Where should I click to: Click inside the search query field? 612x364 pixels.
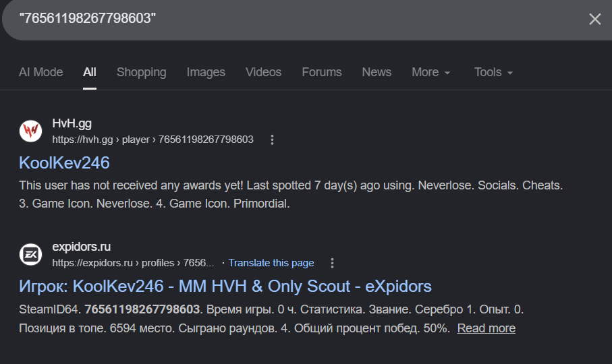[x=270, y=19]
